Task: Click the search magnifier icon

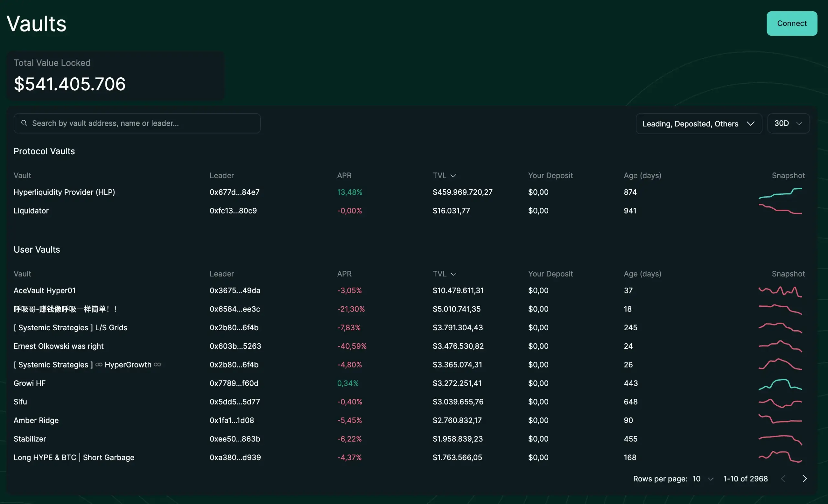Action: click(x=24, y=123)
